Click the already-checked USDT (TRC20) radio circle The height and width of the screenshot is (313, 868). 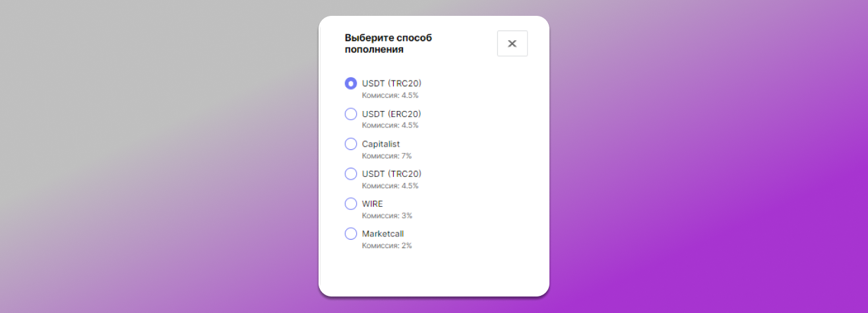click(x=351, y=84)
